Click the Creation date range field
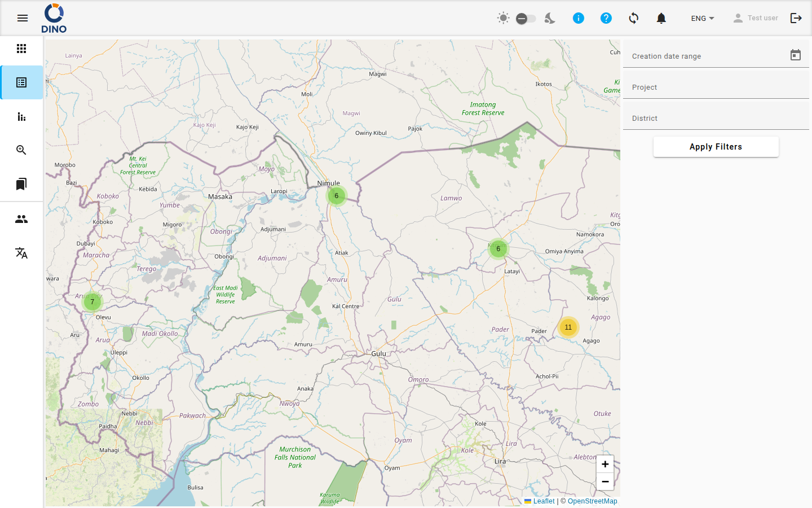 tap(716, 55)
